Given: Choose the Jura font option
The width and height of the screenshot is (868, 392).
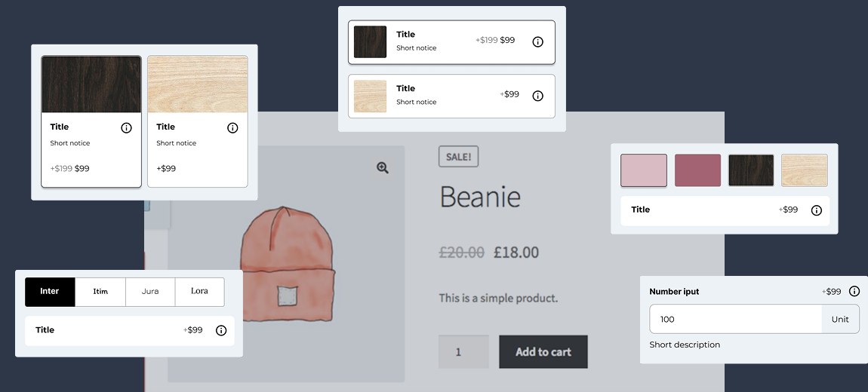Looking at the screenshot, I should tap(150, 292).
